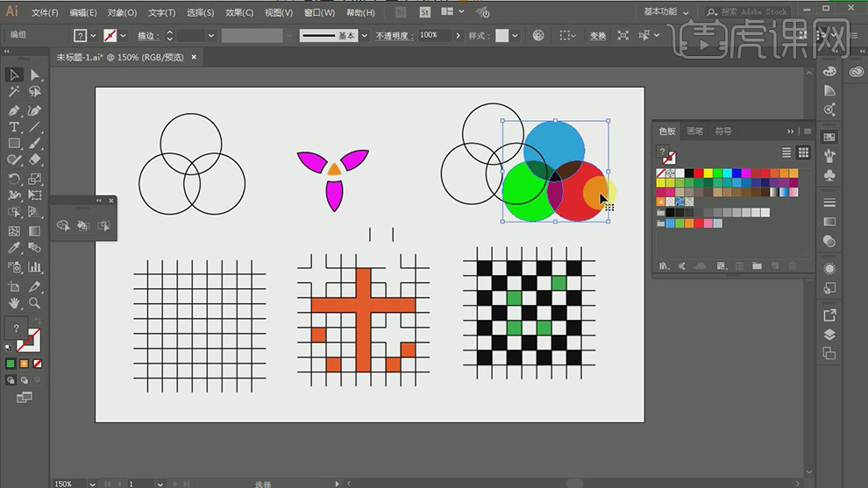Select the Rectangle tool
The image size is (868, 488).
(x=14, y=144)
